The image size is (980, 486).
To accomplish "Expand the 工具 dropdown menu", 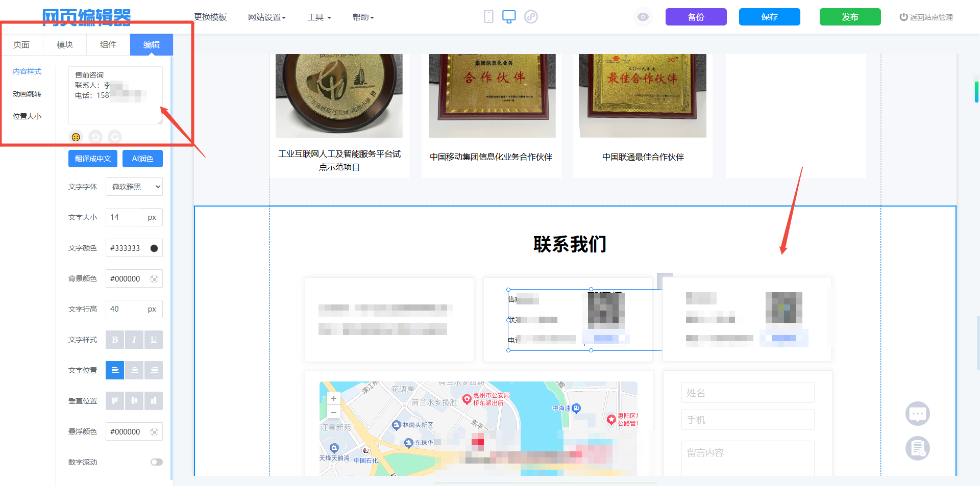I will [x=319, y=17].
